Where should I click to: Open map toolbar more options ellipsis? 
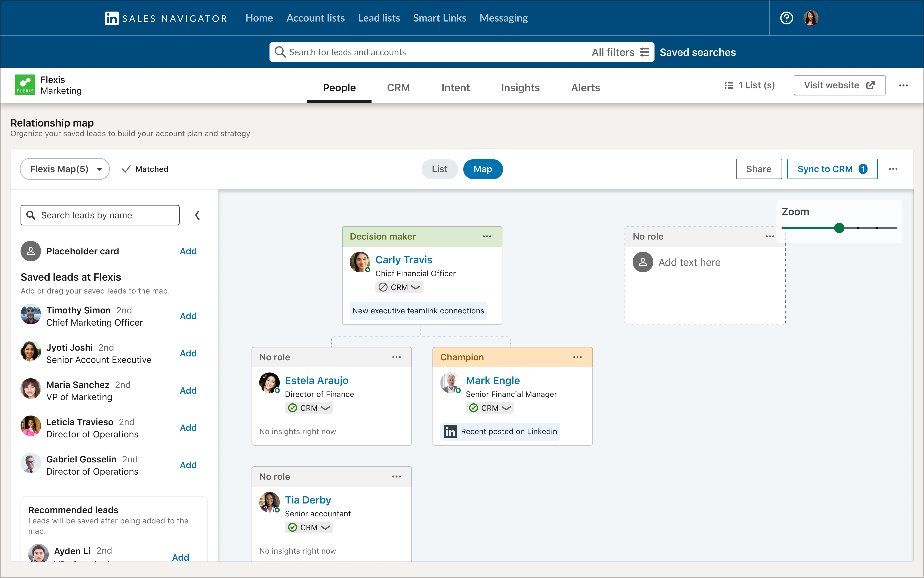coord(893,169)
